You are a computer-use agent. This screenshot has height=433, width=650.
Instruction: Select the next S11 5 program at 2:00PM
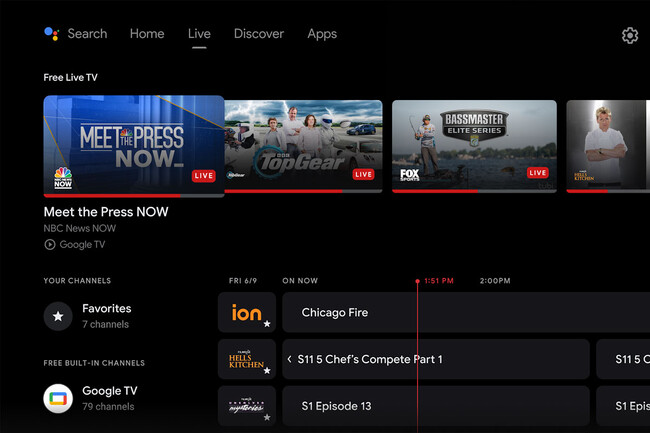(x=623, y=359)
